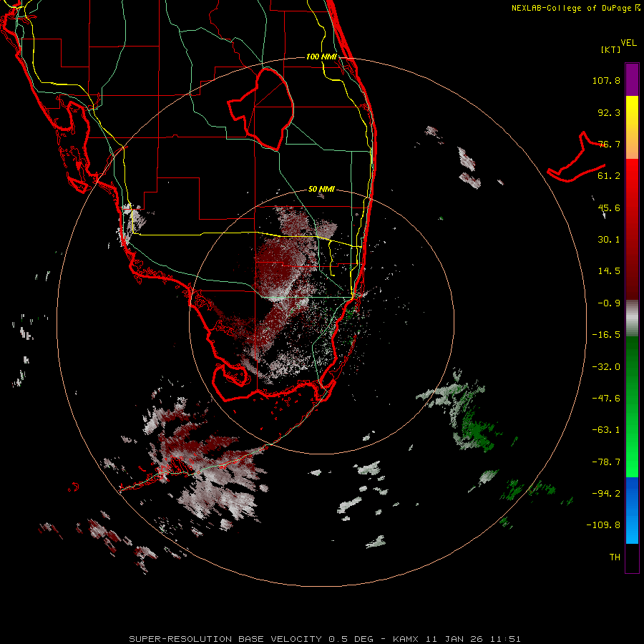
Task: Click the Lake Okeechobee outline on the map
Action: pos(261,109)
